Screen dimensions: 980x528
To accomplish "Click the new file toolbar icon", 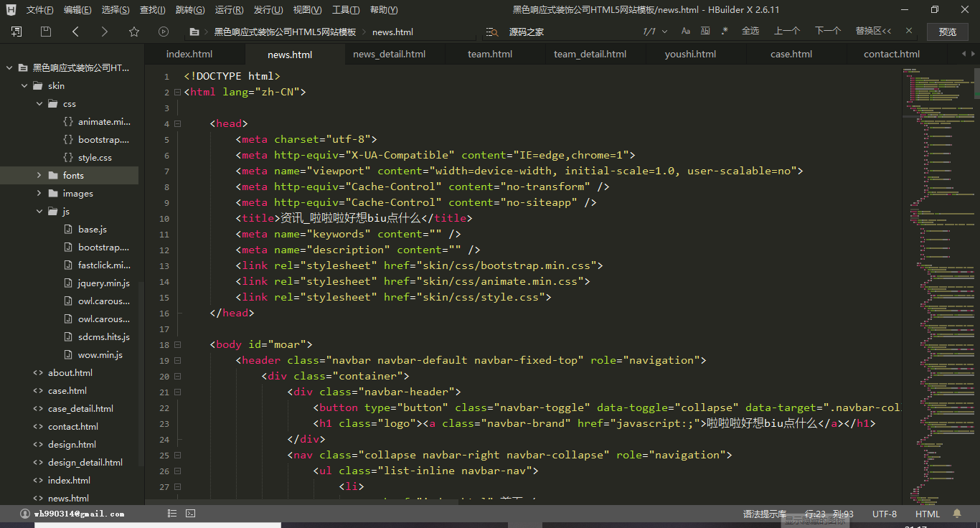I will pyautogui.click(x=17, y=32).
